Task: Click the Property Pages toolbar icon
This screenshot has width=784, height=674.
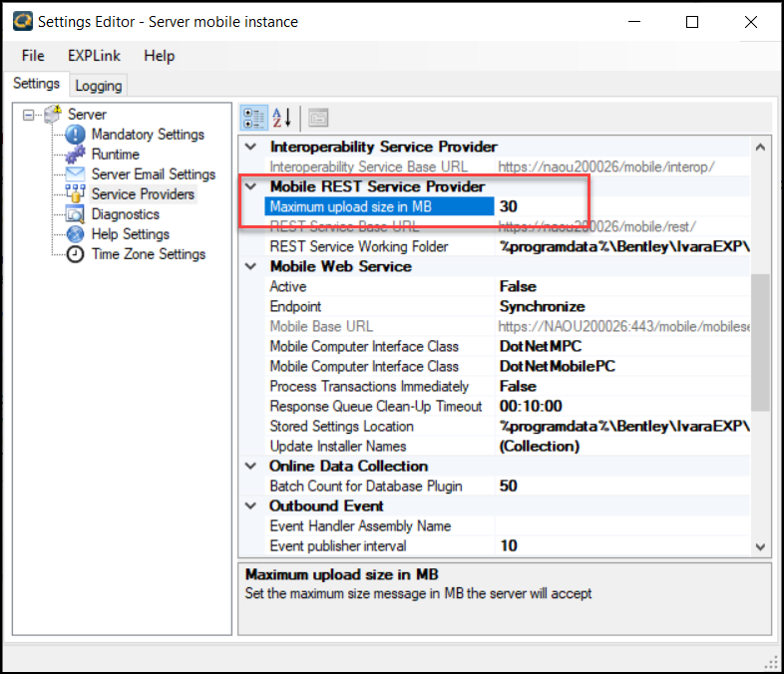Action: (x=318, y=119)
